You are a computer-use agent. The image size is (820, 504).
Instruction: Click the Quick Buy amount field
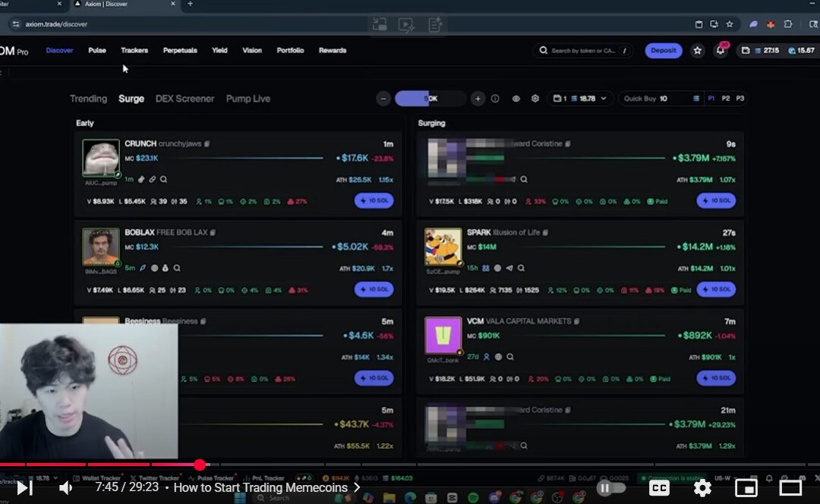[x=660, y=98]
